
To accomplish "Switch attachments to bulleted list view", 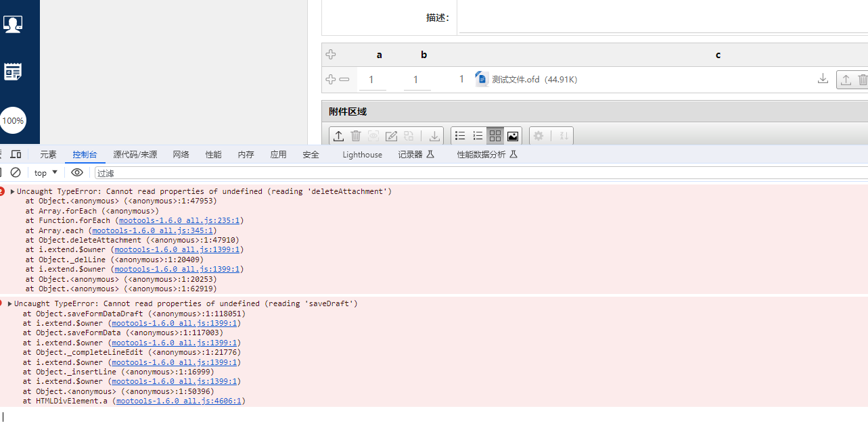I will tap(460, 136).
